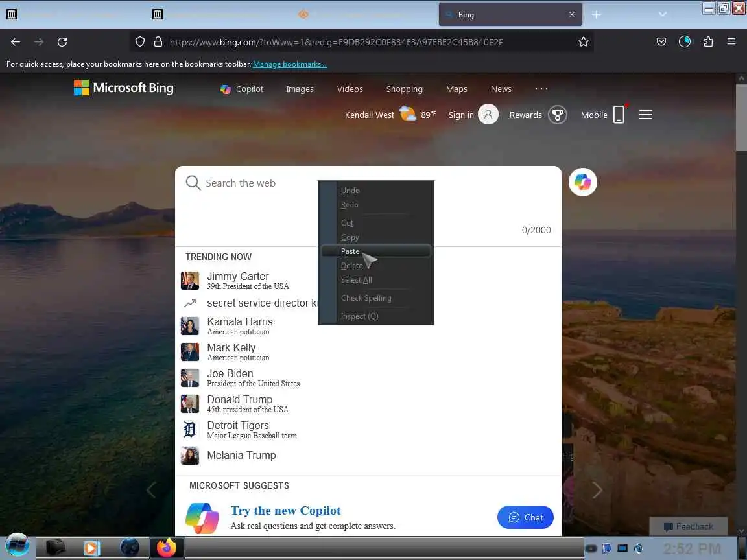Expand the Bing nav more options dots

[x=541, y=89]
